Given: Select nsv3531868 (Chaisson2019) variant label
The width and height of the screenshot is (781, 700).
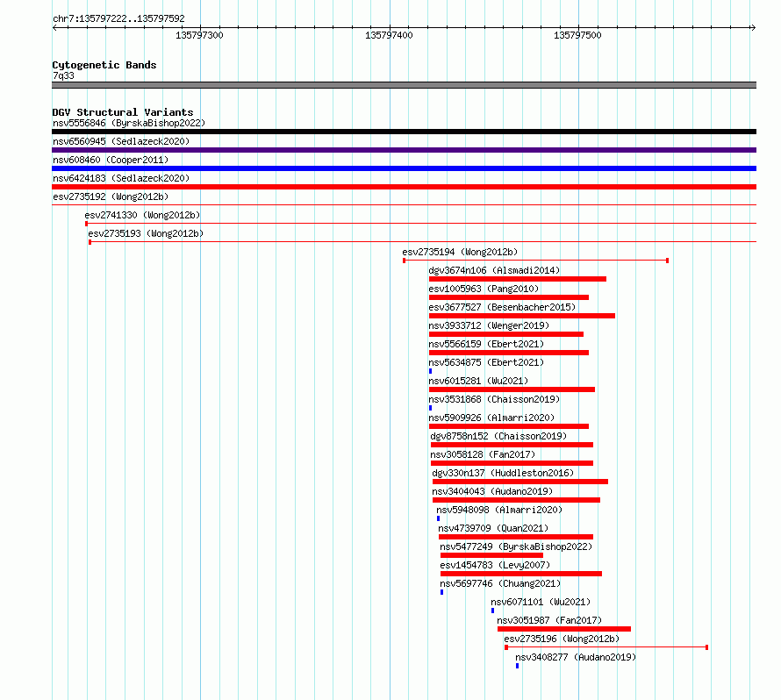Looking at the screenshot, I should [494, 399].
